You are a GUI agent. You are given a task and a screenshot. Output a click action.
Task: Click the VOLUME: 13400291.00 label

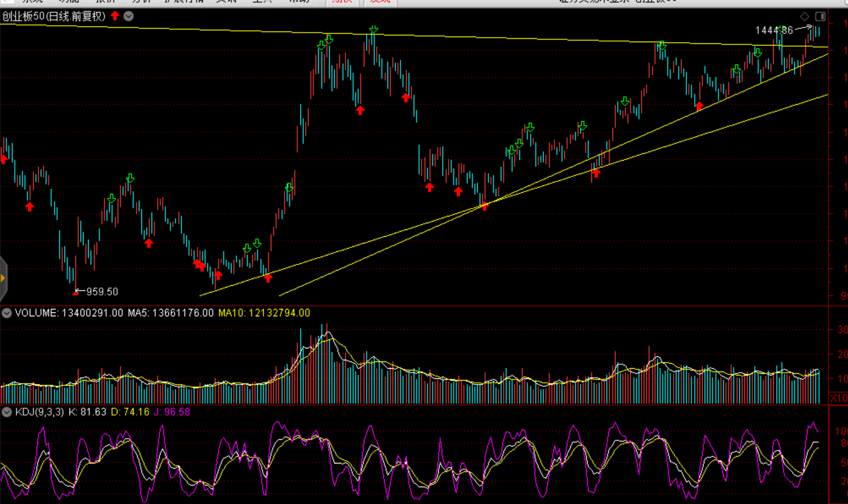(x=69, y=313)
